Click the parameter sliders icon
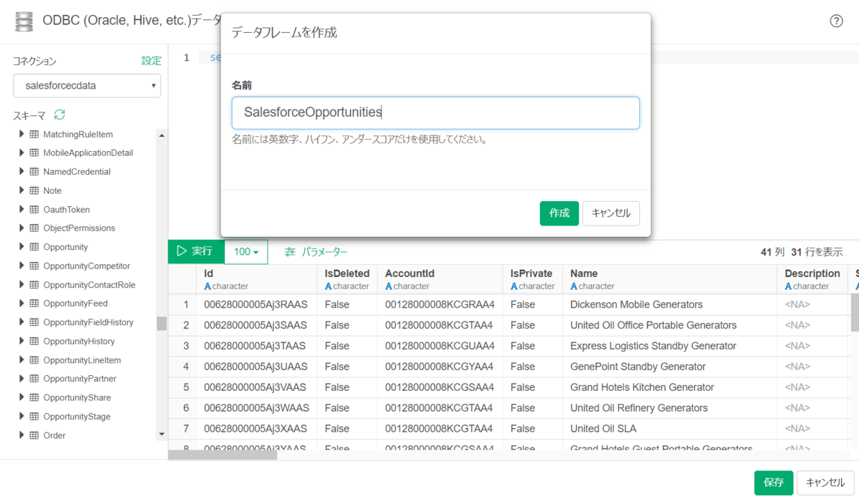 [x=290, y=252]
